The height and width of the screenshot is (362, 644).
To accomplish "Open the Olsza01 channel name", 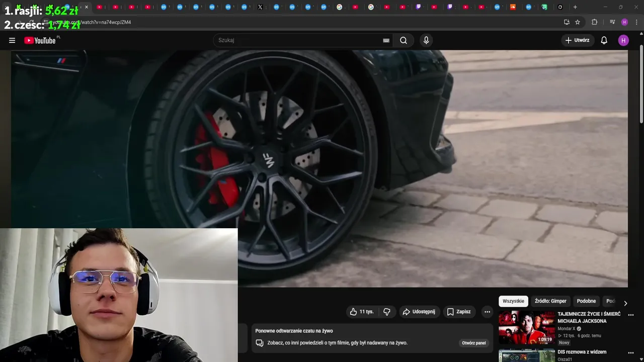I will tap(565, 359).
